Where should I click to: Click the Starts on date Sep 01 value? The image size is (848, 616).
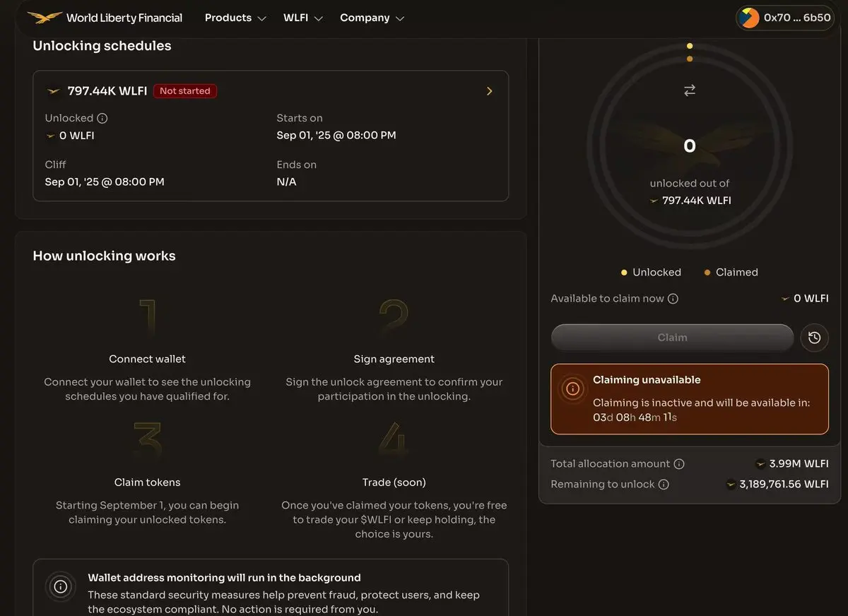(x=336, y=135)
